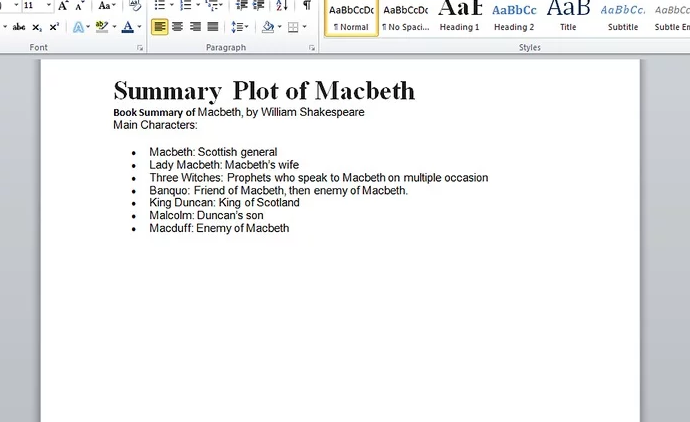This screenshot has width=690, height=422.
Task: Click the Multilevel List icon
Action: point(212,5)
